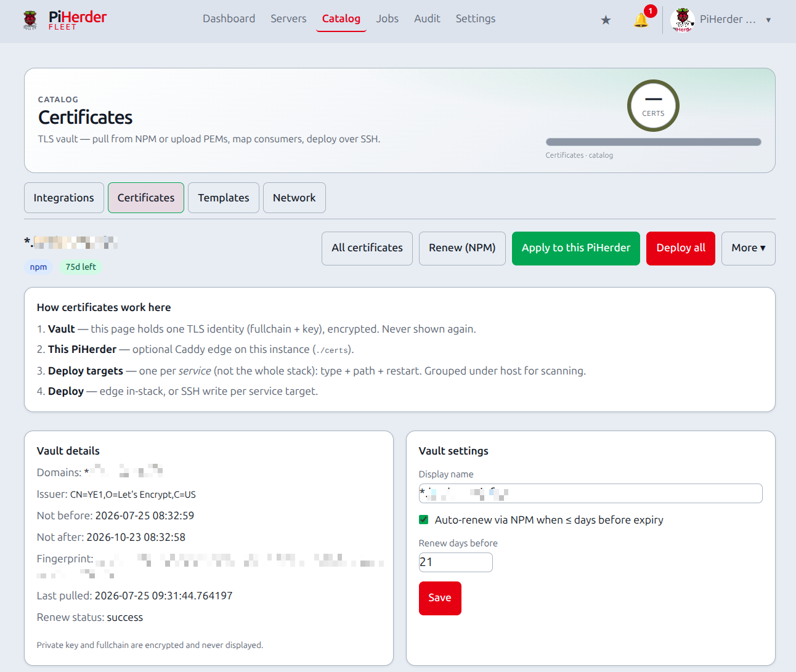Click the Renew status value success
Screen dimensions: 796x672
pyautogui.click(x=125, y=617)
